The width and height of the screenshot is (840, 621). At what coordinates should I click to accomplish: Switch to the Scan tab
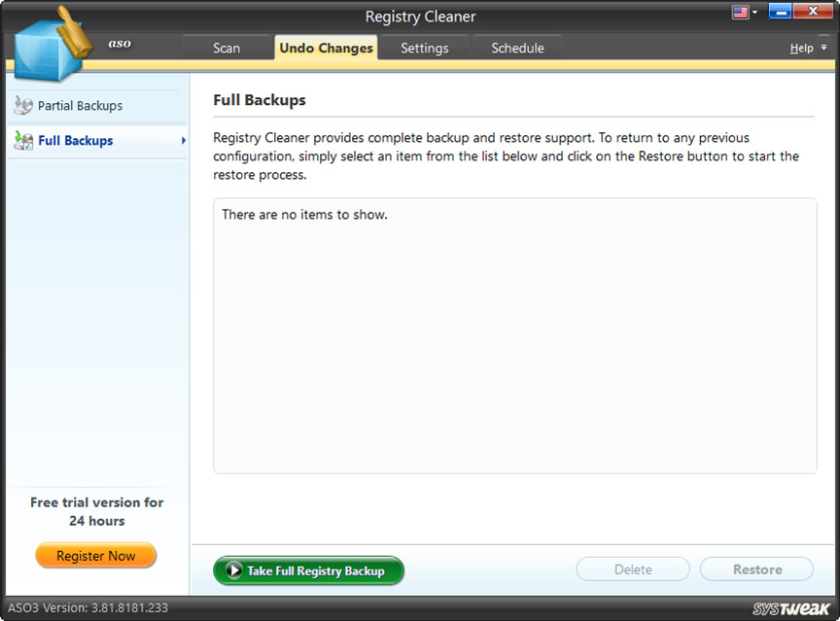(226, 47)
